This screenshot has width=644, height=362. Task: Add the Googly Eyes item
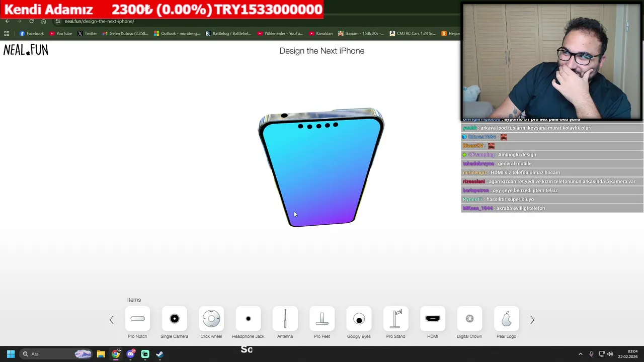click(x=359, y=319)
